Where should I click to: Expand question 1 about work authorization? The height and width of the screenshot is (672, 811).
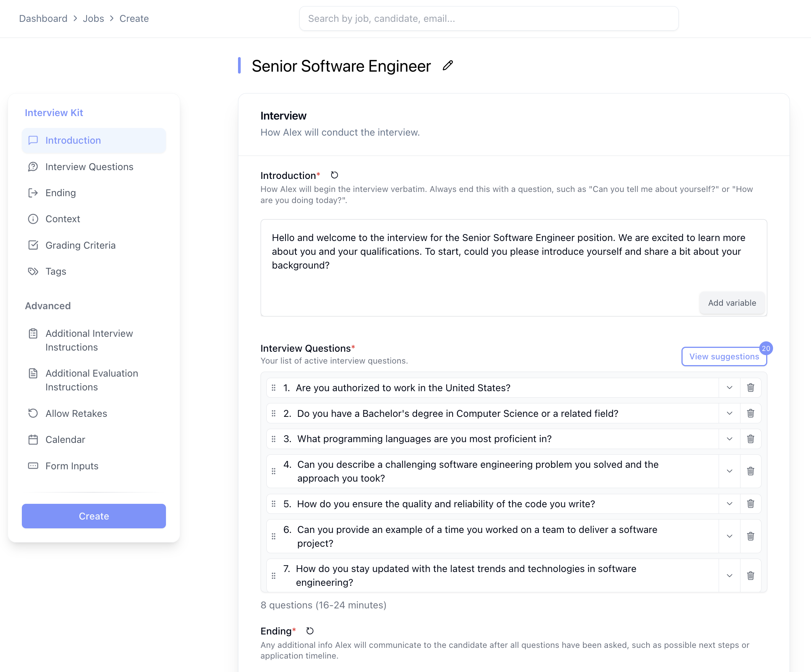click(729, 387)
